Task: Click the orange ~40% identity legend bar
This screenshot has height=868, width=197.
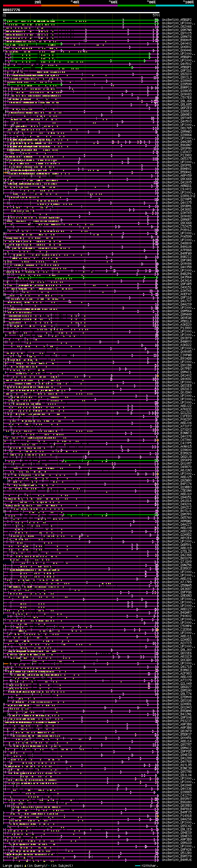Action: [x=60, y=6]
